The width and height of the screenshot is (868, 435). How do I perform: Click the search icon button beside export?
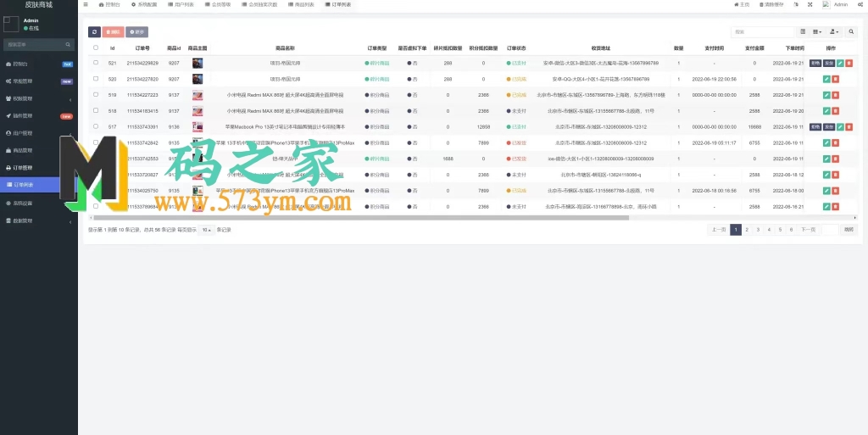pyautogui.click(x=851, y=32)
